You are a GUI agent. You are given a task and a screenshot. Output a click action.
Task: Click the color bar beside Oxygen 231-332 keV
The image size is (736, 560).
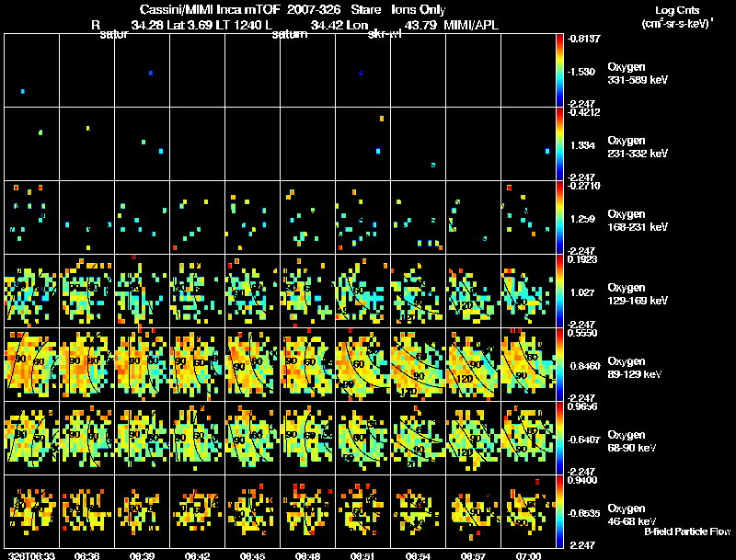[559, 143]
